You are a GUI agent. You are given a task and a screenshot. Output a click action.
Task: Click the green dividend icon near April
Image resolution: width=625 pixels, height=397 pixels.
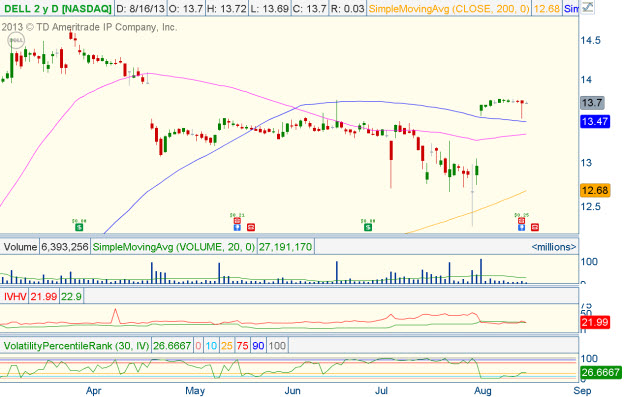(x=79, y=227)
